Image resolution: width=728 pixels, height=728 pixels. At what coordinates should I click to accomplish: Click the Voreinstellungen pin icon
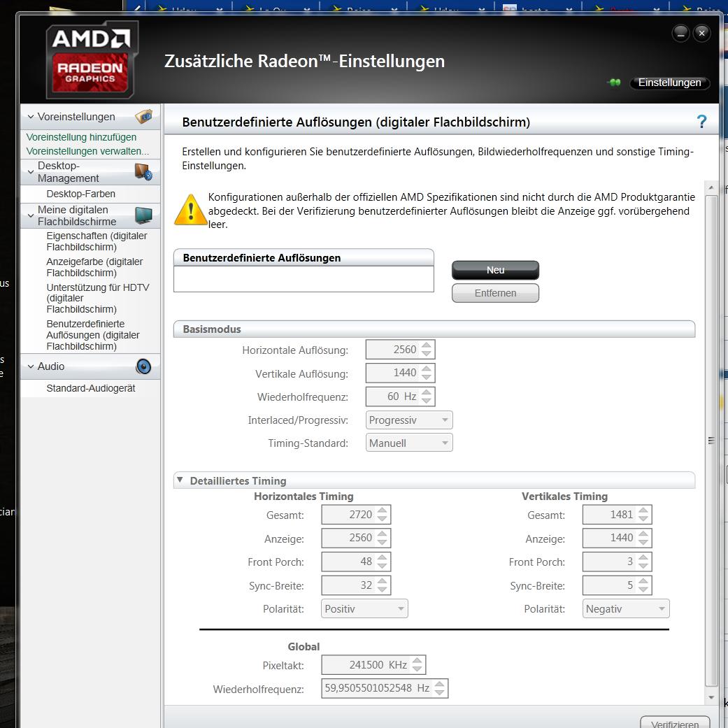coord(143,117)
